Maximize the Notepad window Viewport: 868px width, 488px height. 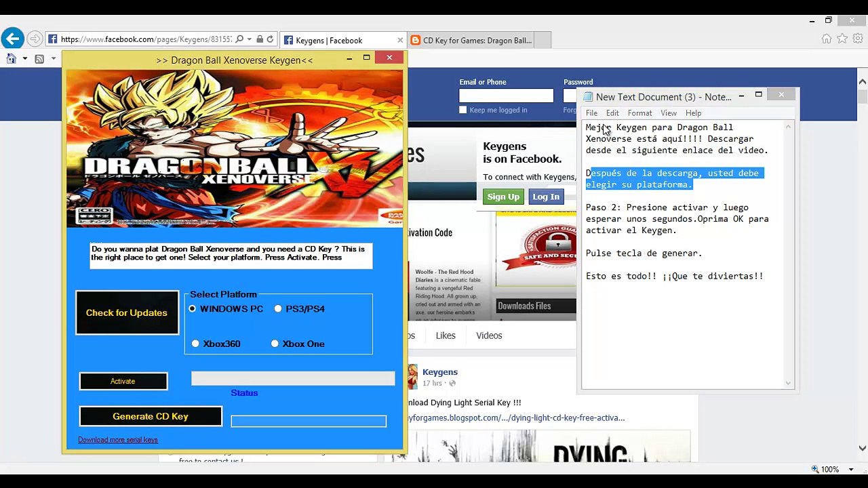click(759, 95)
